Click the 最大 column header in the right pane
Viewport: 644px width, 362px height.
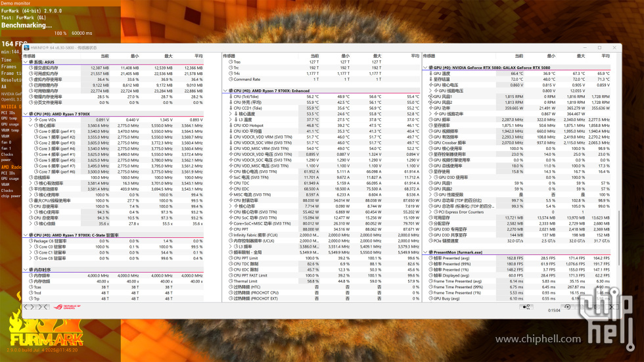580,56
